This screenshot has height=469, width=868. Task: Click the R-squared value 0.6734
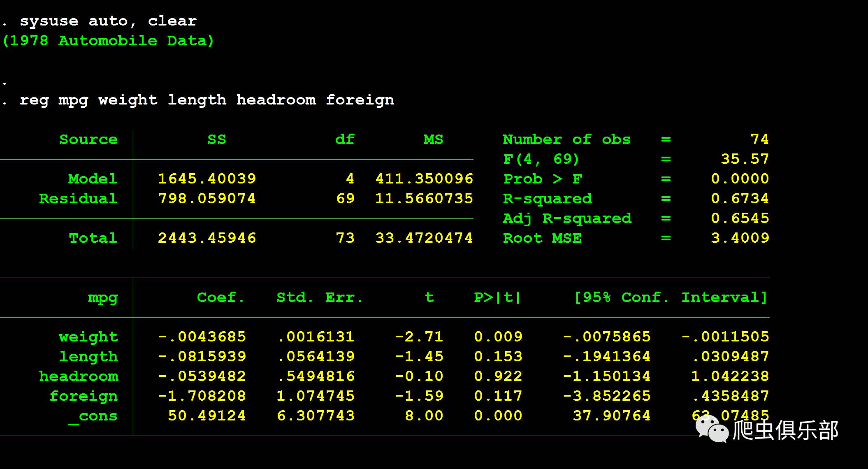(740, 199)
